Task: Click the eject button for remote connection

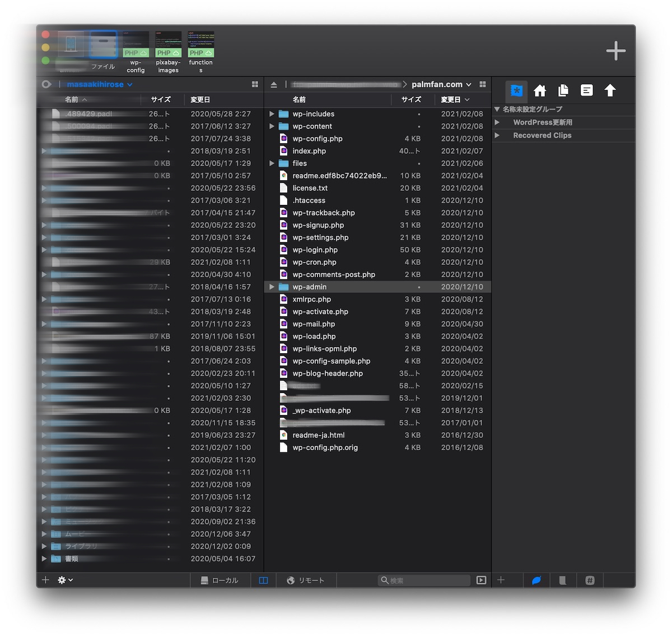Action: pyautogui.click(x=274, y=85)
